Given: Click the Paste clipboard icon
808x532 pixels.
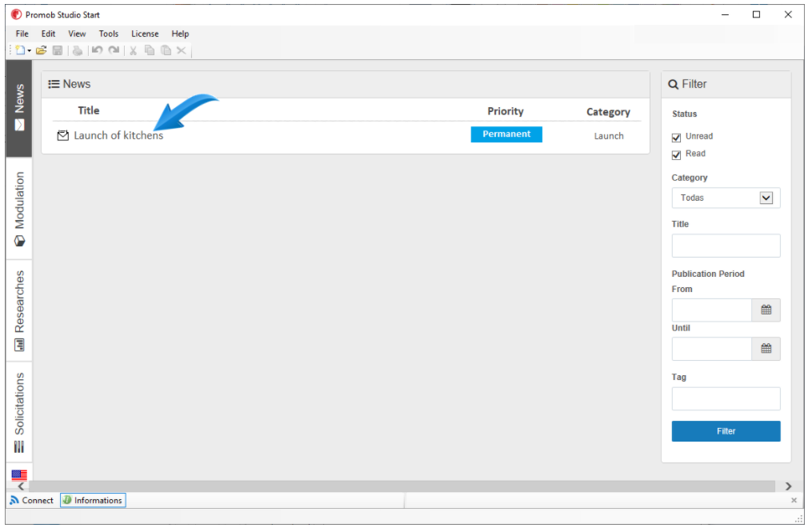Looking at the screenshot, I should tap(166, 50).
